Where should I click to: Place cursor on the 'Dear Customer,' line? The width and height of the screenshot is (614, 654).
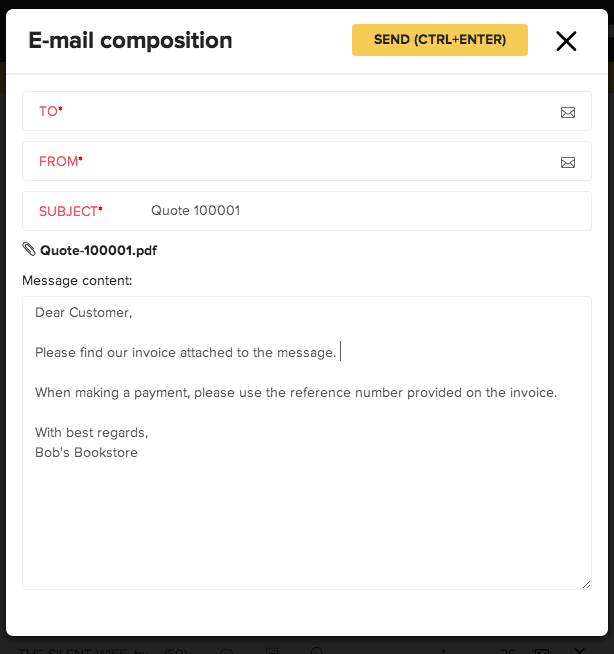83,313
